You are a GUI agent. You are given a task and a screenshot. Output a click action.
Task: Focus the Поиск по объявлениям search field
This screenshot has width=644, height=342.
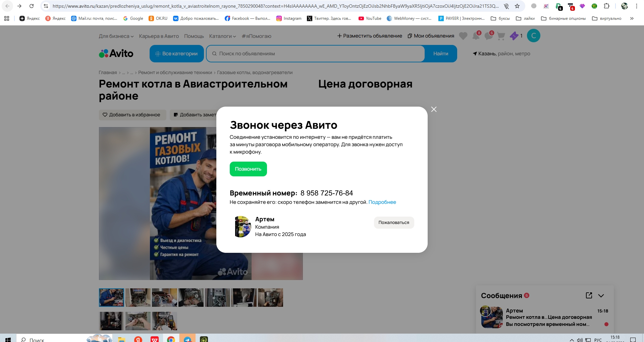(x=316, y=54)
